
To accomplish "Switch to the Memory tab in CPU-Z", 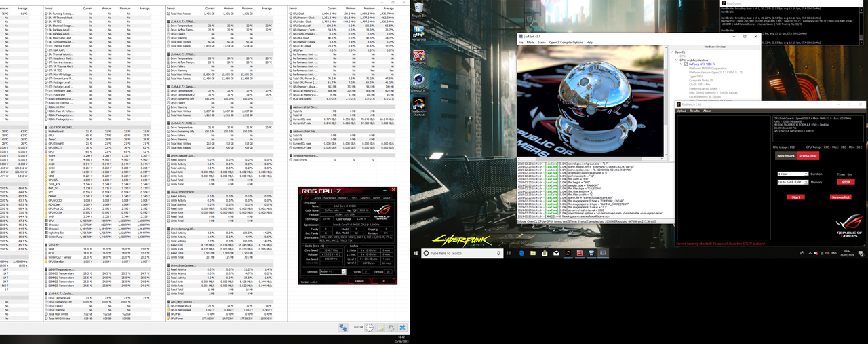I will tap(343, 198).
